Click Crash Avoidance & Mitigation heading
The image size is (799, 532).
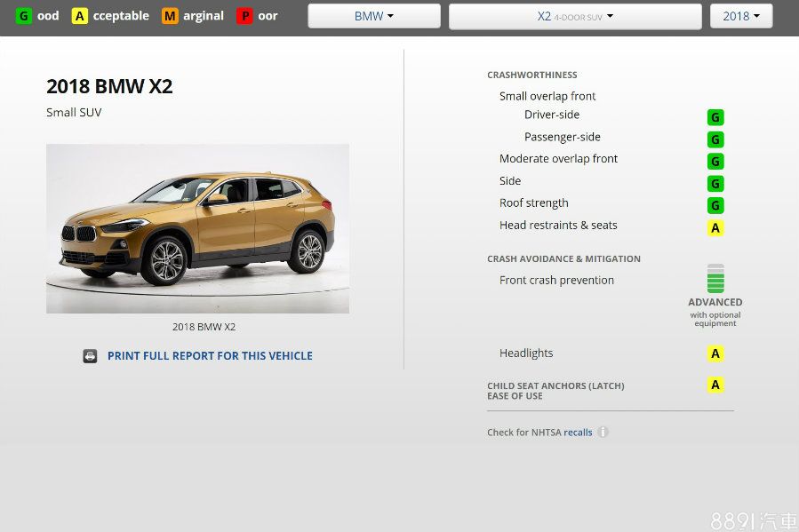pyautogui.click(x=563, y=258)
